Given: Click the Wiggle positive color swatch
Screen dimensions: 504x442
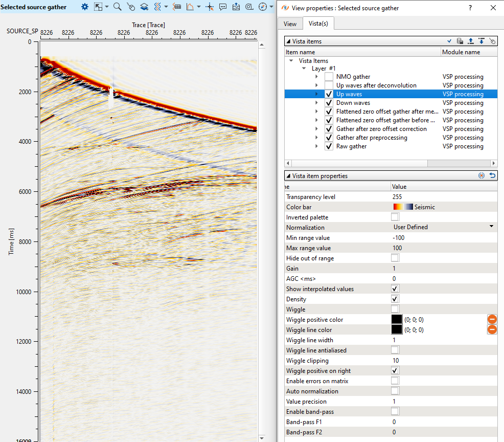Looking at the screenshot, I should click(397, 320).
